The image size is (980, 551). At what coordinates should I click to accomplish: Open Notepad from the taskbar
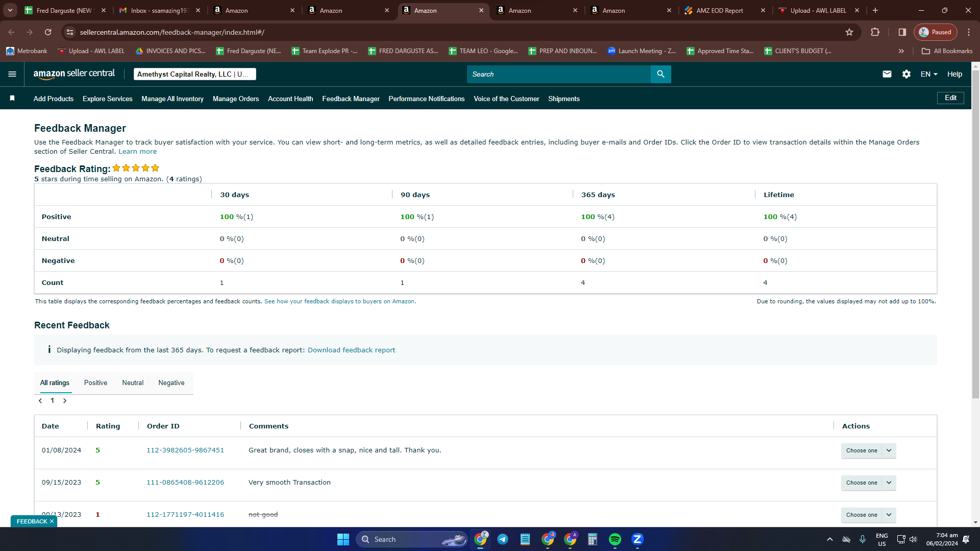(525, 539)
